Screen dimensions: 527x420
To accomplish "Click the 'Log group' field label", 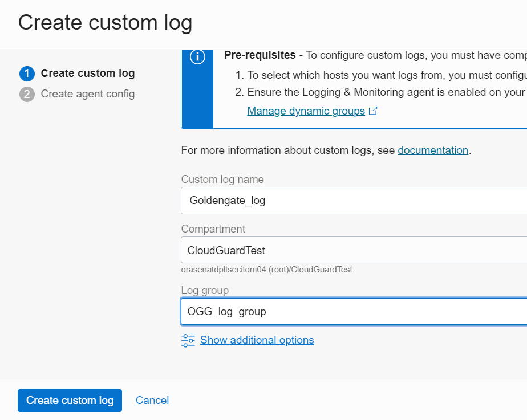I will 205,291.
